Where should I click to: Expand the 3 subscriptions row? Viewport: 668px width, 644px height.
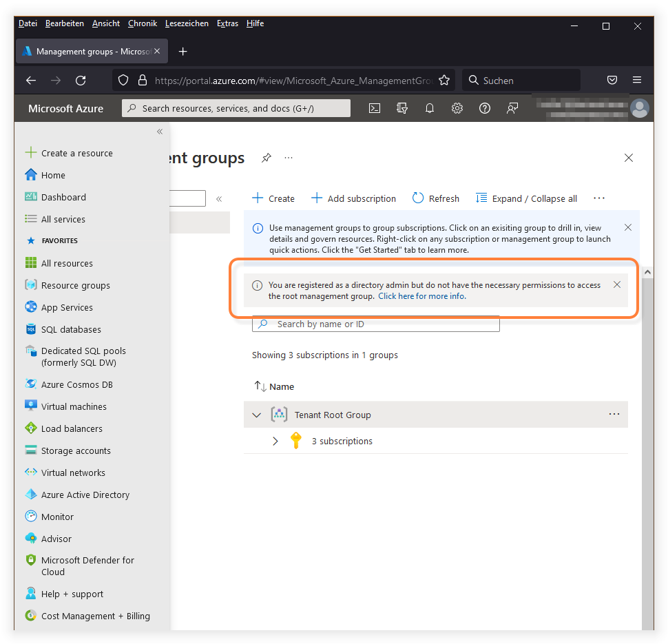(275, 441)
